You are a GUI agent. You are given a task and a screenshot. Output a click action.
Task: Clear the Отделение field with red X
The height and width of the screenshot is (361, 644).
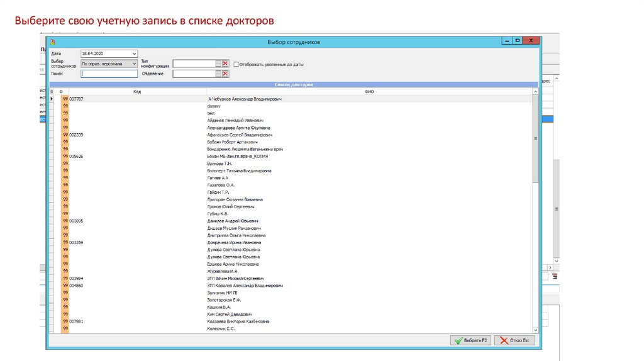tap(225, 74)
